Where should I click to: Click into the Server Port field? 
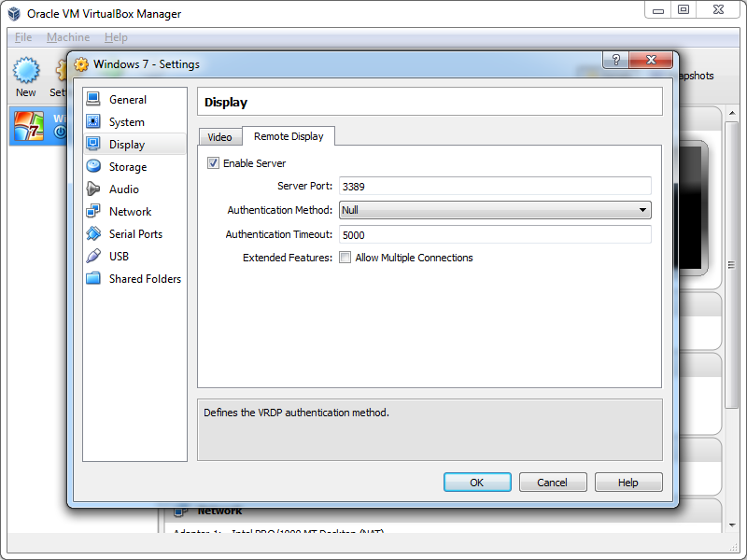point(495,186)
